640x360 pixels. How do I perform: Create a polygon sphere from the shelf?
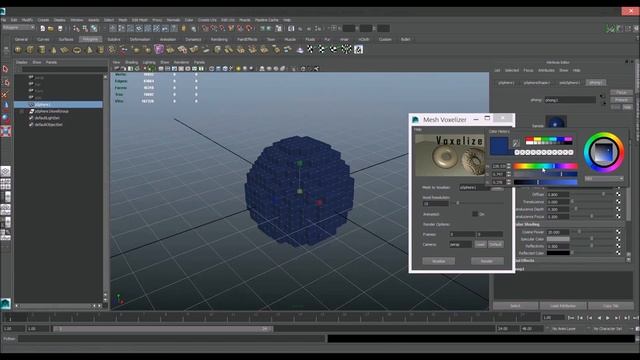click(18, 50)
